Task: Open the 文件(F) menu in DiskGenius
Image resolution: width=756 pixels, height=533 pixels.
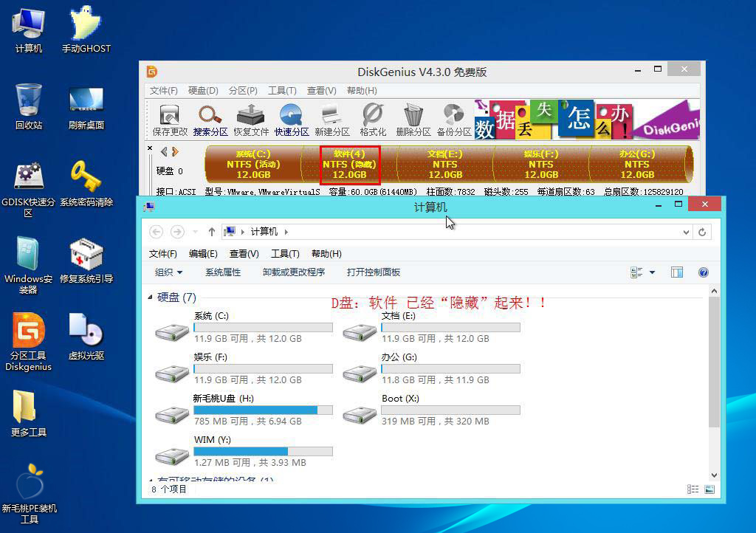Action: click(163, 91)
